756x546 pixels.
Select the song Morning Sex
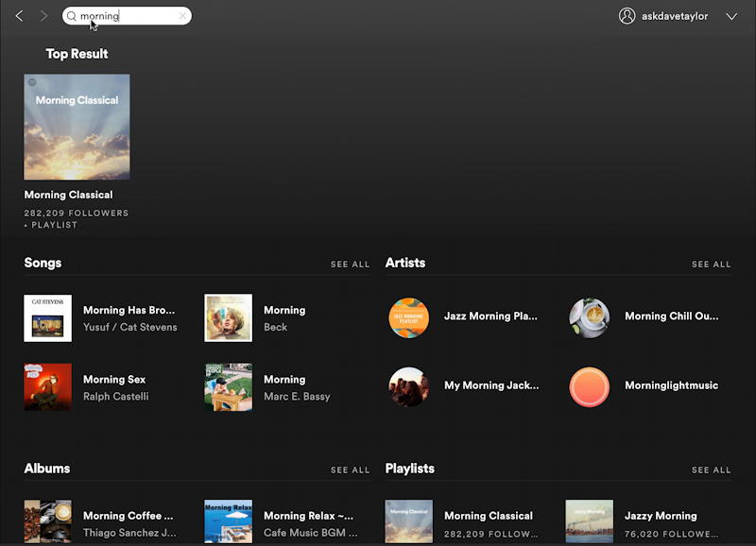(x=114, y=379)
